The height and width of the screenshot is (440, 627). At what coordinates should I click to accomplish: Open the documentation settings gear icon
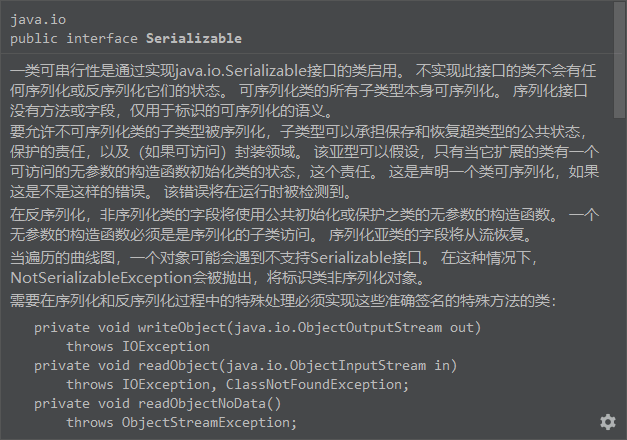point(608,422)
